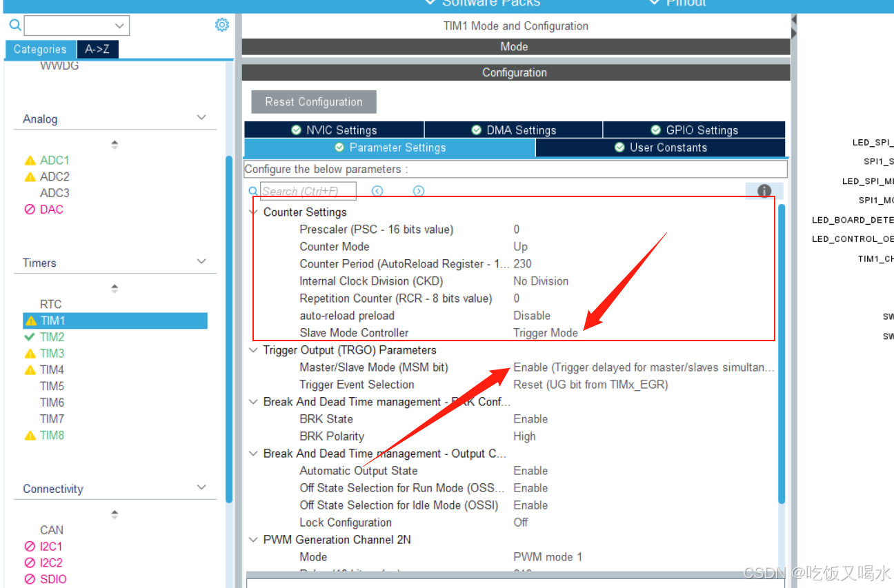
Task: Collapse the Timers category
Action: coord(201,262)
